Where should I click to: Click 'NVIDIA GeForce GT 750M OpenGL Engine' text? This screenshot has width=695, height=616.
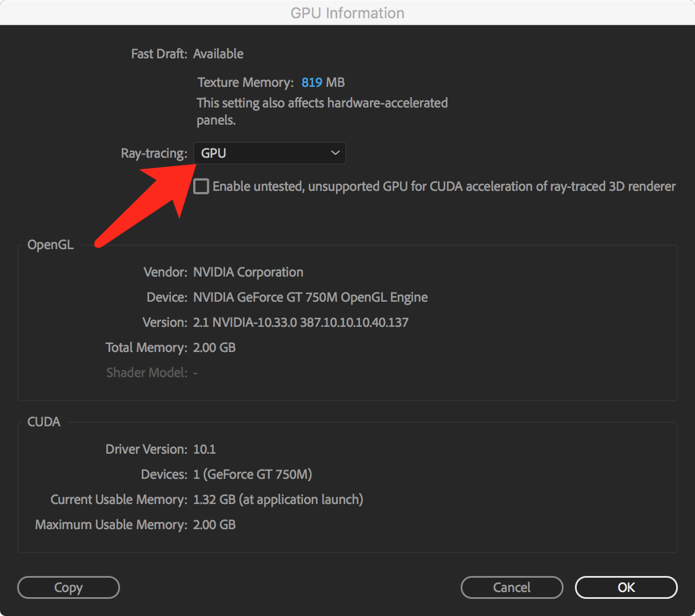tap(310, 297)
